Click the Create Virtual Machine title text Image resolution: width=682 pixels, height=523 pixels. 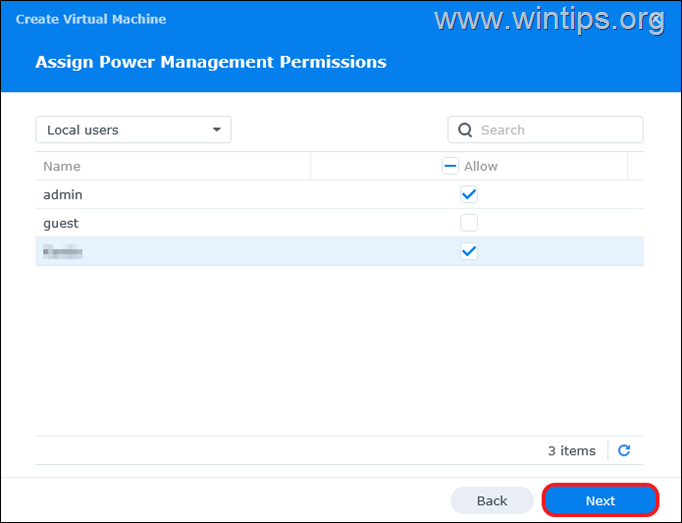tap(91, 19)
